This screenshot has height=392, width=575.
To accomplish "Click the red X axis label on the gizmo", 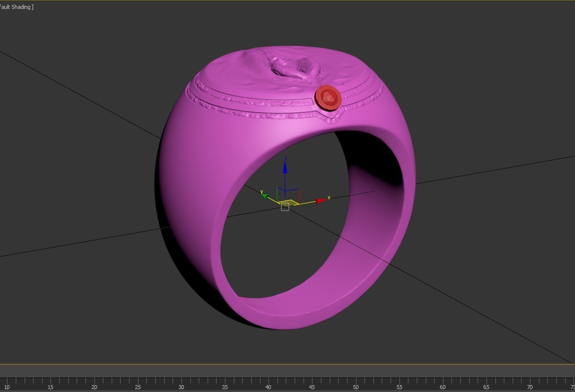I will [329, 197].
